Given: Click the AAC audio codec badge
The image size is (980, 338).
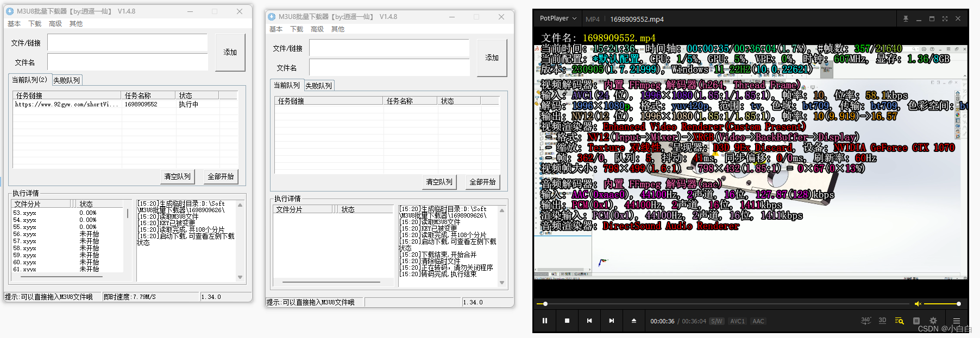Looking at the screenshot, I should (758, 321).
